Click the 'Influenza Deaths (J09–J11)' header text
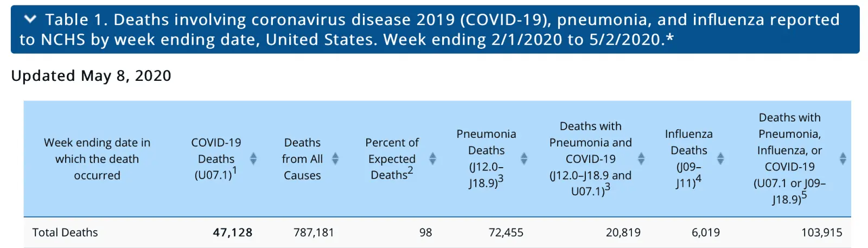This screenshot has height=248, width=868. click(x=688, y=158)
